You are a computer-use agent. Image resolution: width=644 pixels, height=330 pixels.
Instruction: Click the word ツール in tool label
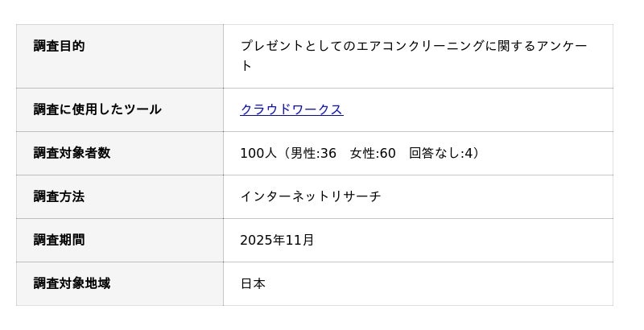[x=142, y=109]
